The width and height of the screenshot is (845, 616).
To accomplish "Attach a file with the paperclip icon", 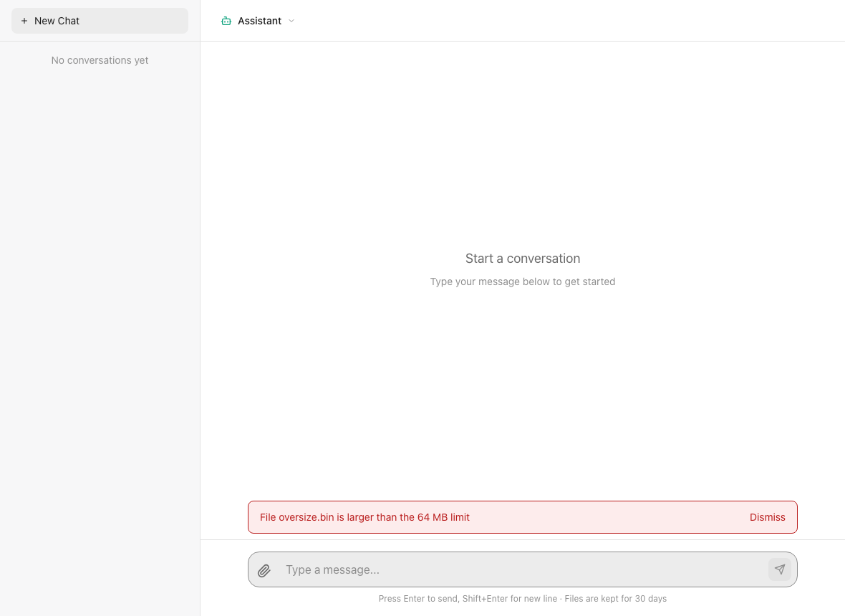I will [264, 570].
